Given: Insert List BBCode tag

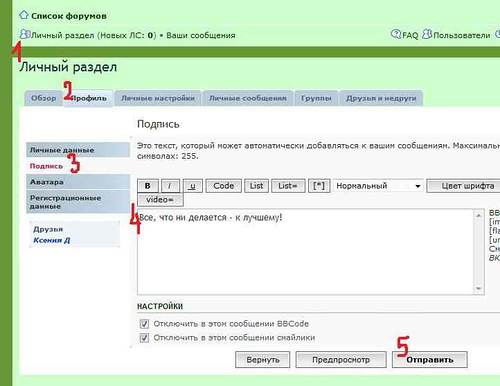Looking at the screenshot, I should [x=256, y=186].
